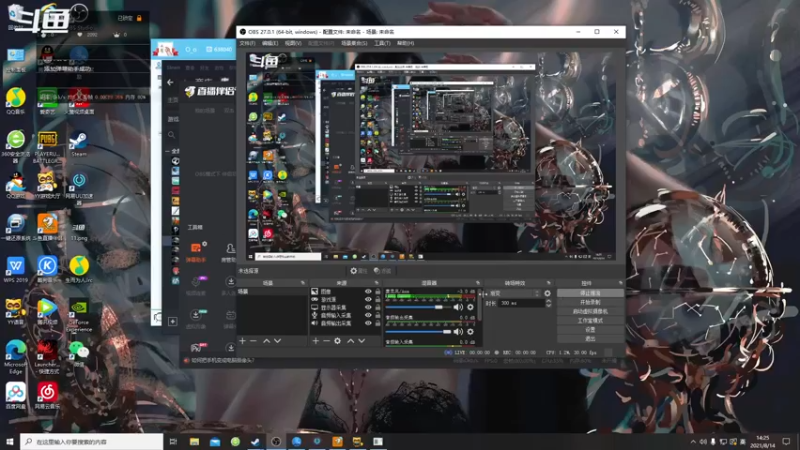Click the duration stepper arrows beside 300 ms
The width and height of the screenshot is (800, 450).
(548, 303)
